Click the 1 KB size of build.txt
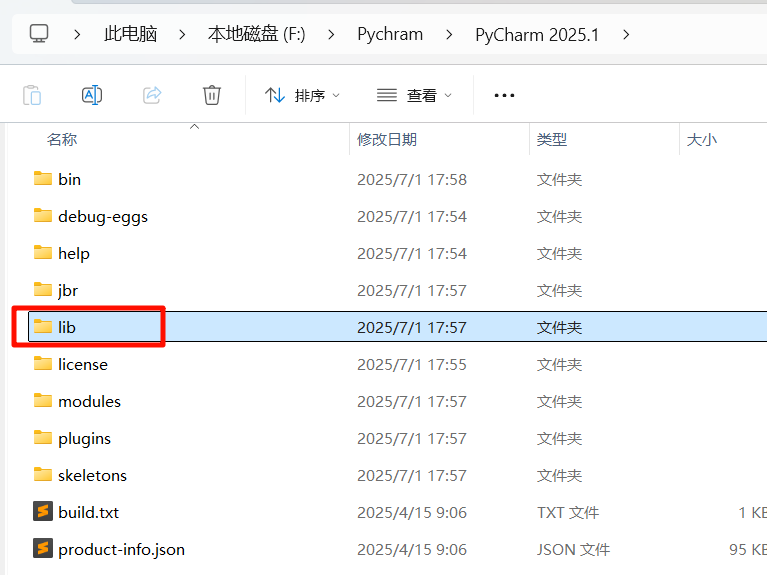The height and width of the screenshot is (575, 767). coord(752,512)
